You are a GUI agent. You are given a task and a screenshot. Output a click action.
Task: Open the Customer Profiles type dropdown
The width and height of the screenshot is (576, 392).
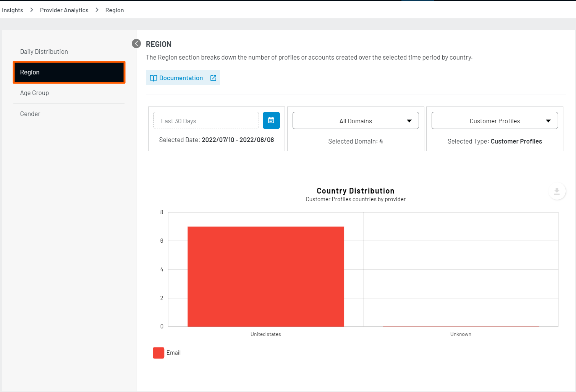pyautogui.click(x=494, y=121)
